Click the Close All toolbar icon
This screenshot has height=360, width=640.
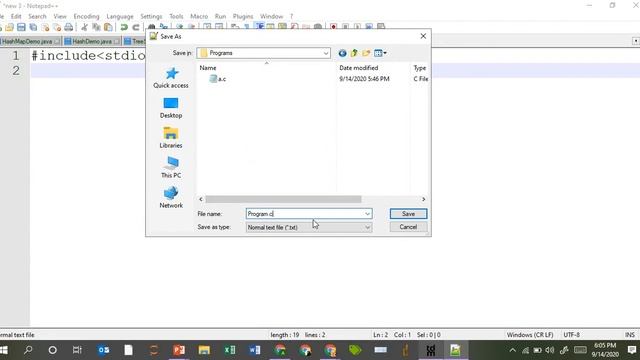(57, 27)
